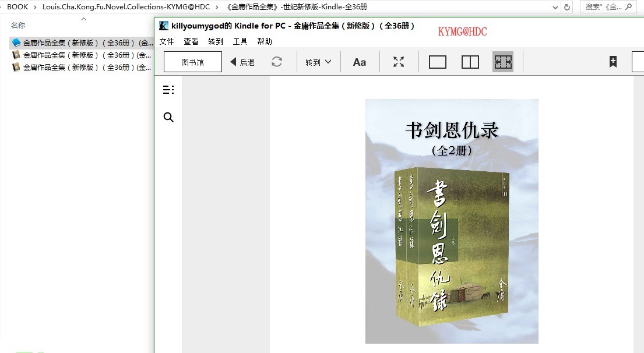
Task: Open the 工具 menu
Action: (240, 41)
